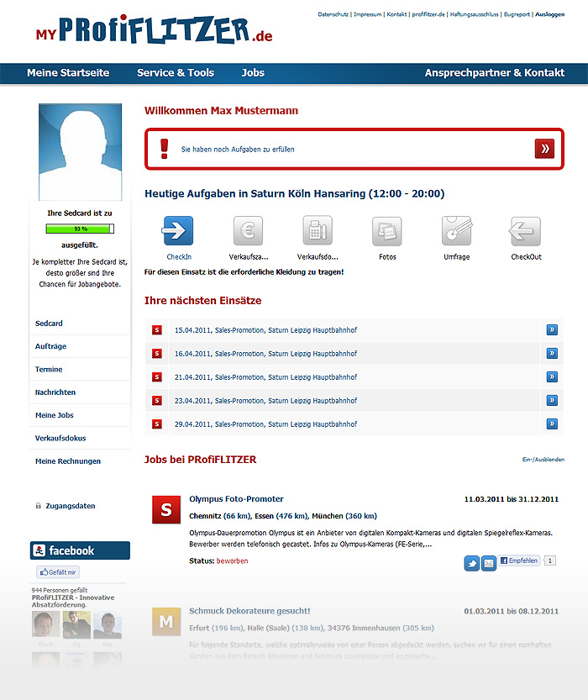Click the Facebook Empfehlen button
The image size is (588, 700).
[x=519, y=561]
